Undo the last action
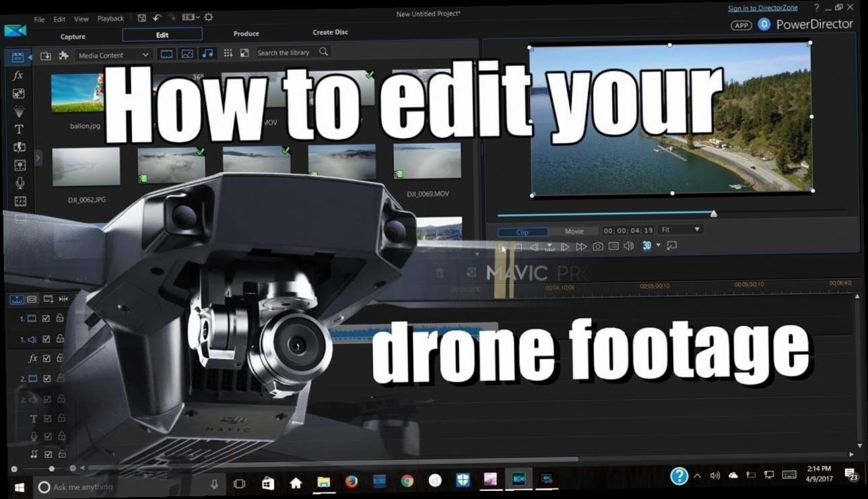The image size is (868, 499). point(157,18)
